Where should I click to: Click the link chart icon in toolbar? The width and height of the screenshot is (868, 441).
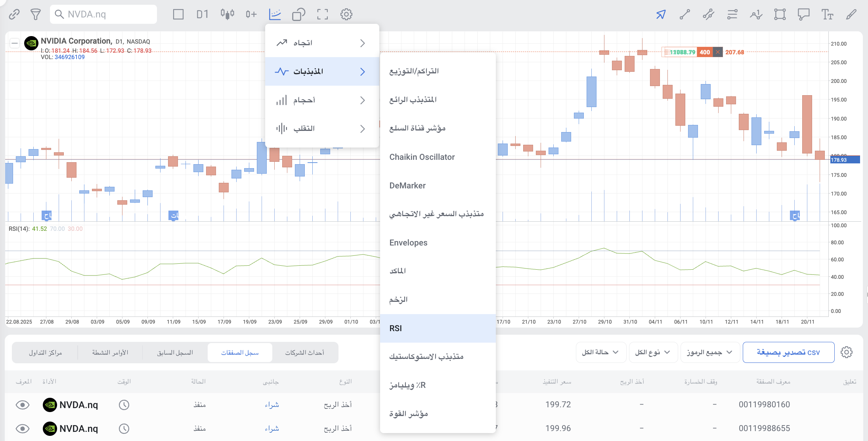[14, 14]
